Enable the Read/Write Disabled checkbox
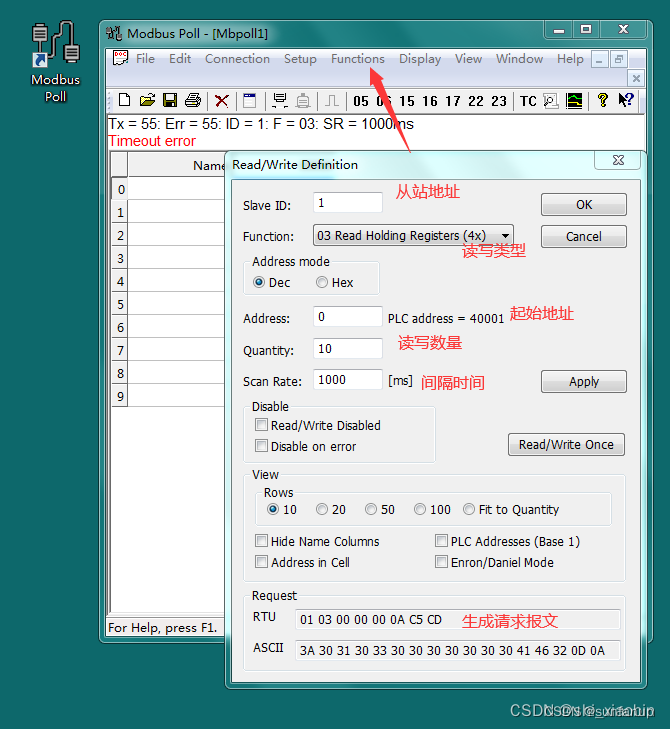Viewport: 670px width, 729px height. coord(261,425)
